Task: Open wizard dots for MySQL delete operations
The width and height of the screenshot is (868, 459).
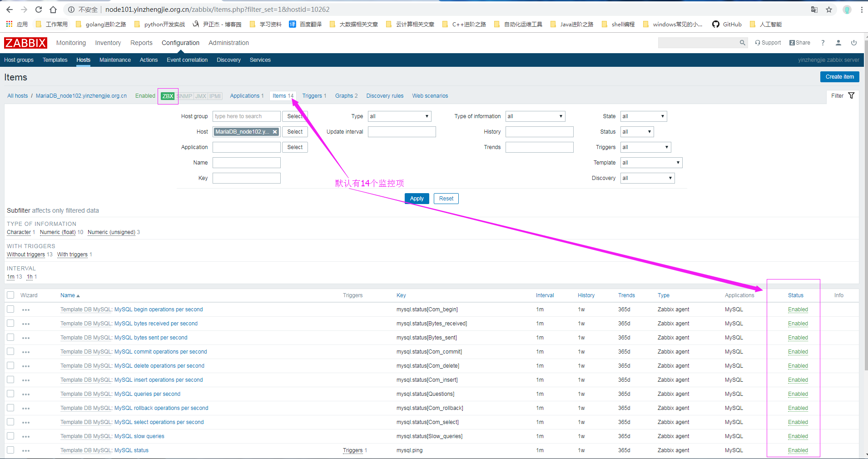Action: coord(26,366)
